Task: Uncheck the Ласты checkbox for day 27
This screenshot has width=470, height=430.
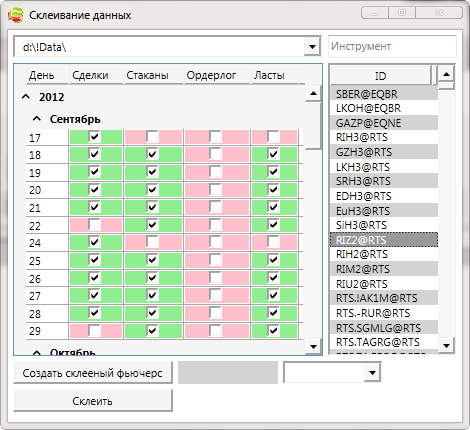Action: 273,295
